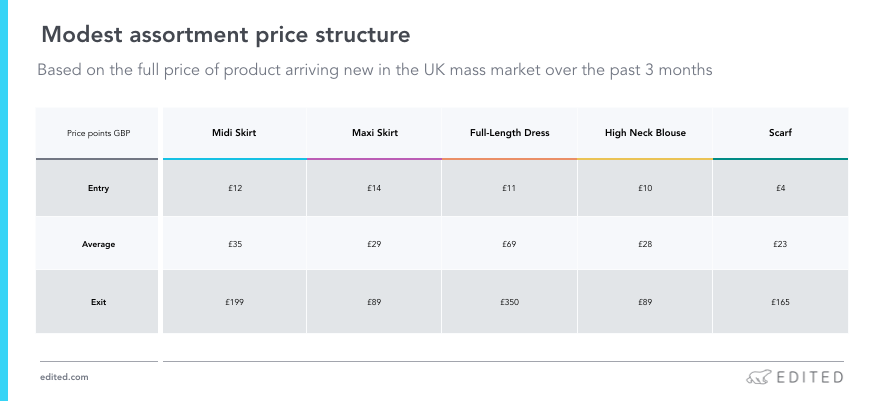This screenshot has width=869, height=401.
Task: Click the EDITED polar bear logo icon
Action: click(x=758, y=377)
